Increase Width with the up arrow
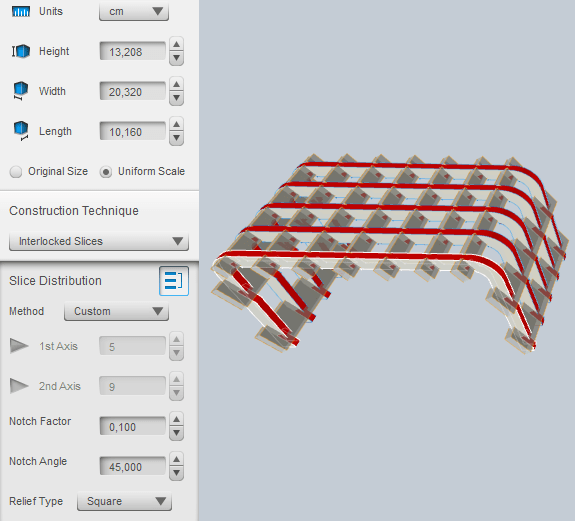The width and height of the screenshot is (575, 521). point(176,84)
